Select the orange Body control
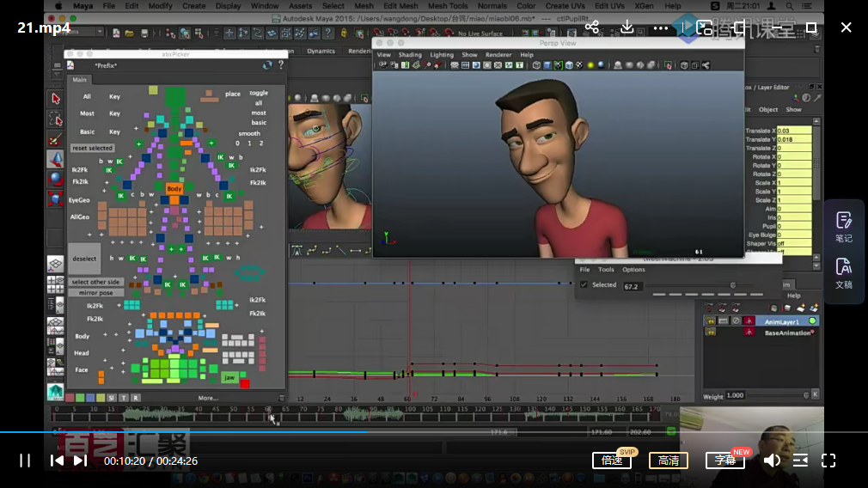This screenshot has width=868, height=488. [x=174, y=189]
